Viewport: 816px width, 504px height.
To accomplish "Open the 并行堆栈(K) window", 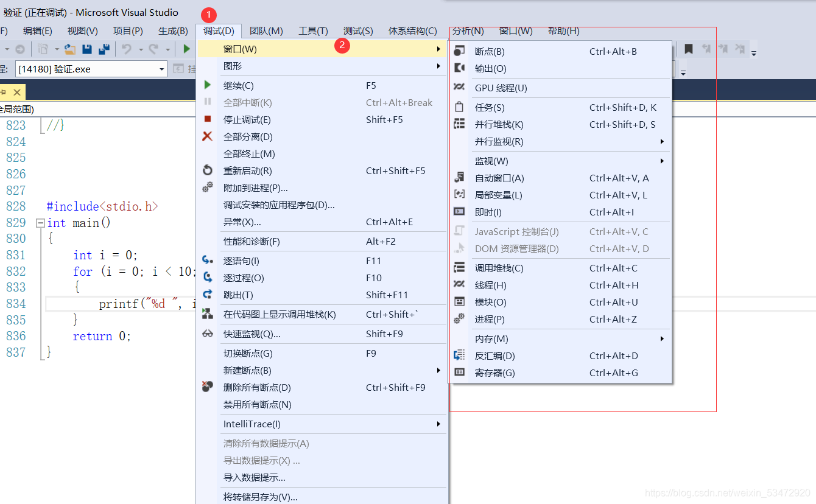I will [x=560, y=125].
